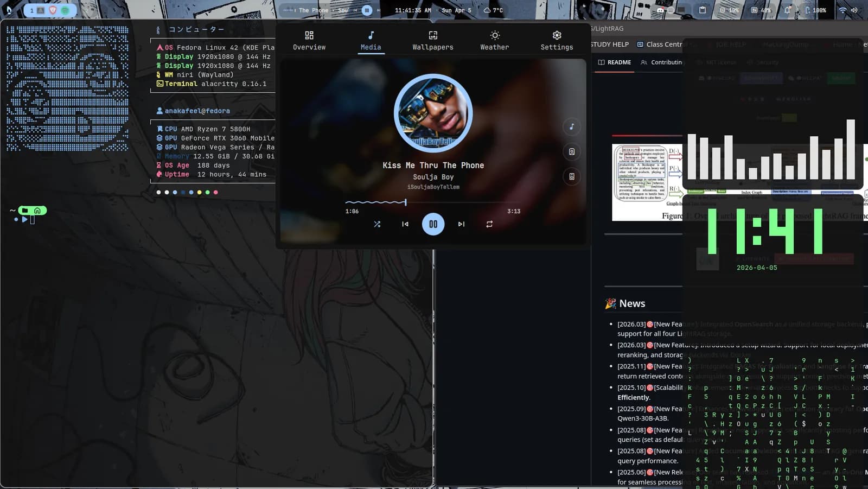
Task: Open Spotify icon in top bar
Action: click(x=65, y=10)
